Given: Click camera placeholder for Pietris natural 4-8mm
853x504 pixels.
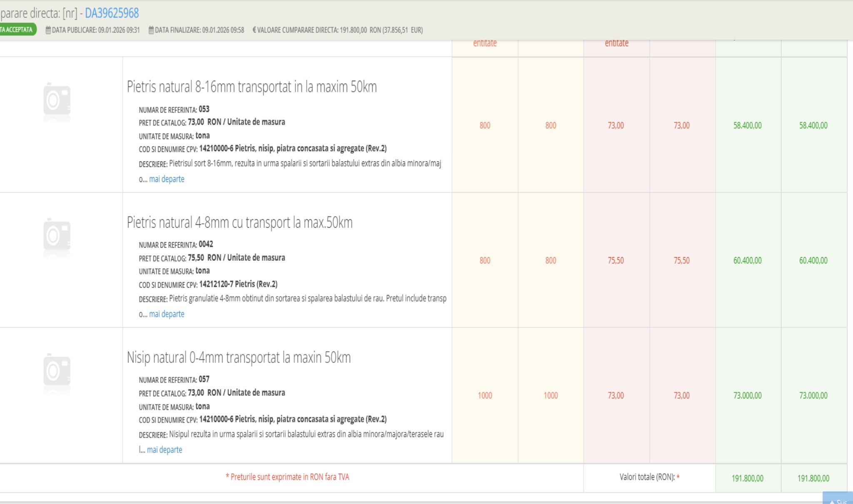Looking at the screenshot, I should (x=57, y=236).
